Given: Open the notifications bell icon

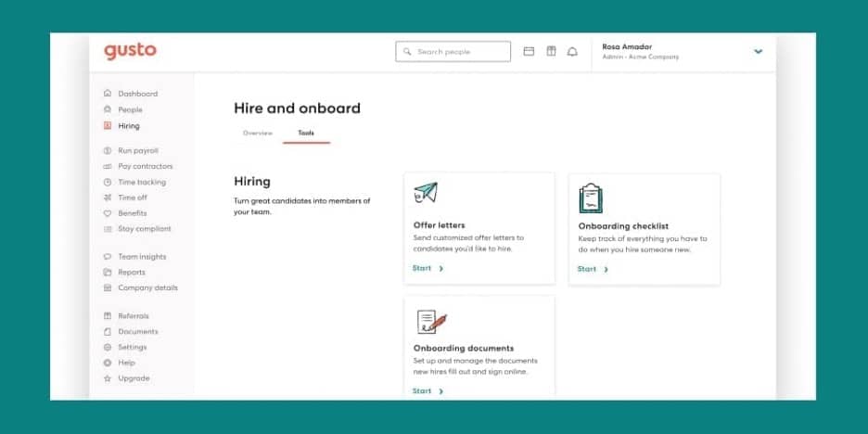Looking at the screenshot, I should tap(572, 52).
